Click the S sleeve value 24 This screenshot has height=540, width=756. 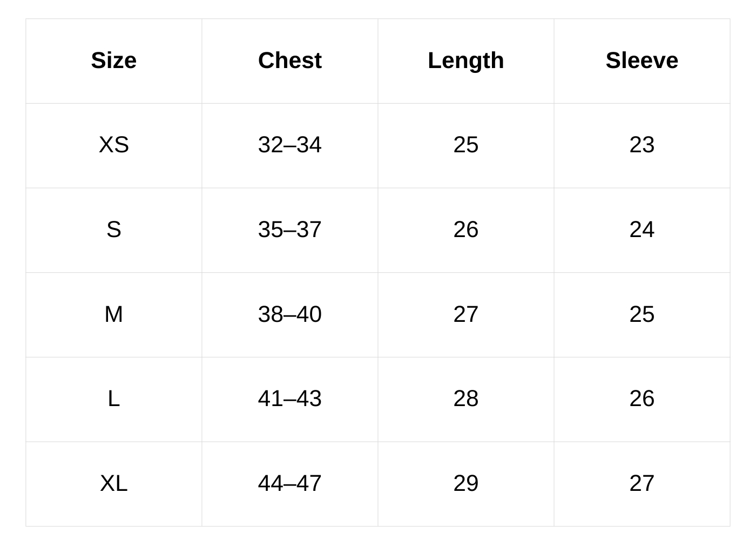(642, 230)
